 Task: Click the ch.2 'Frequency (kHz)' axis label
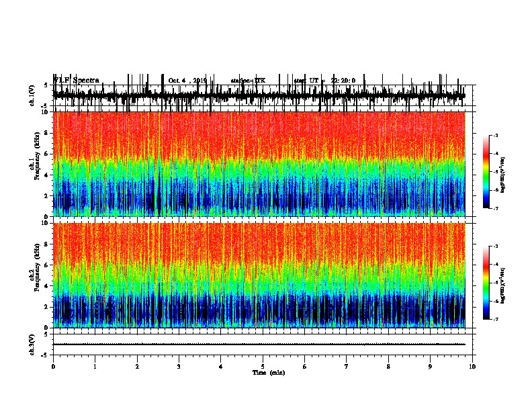37,267
